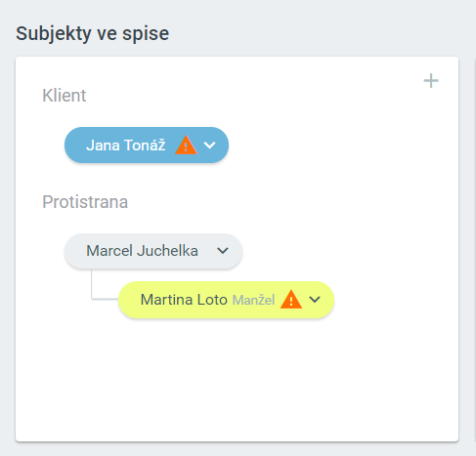Click empty card area below Martina Loto

click(x=237, y=378)
